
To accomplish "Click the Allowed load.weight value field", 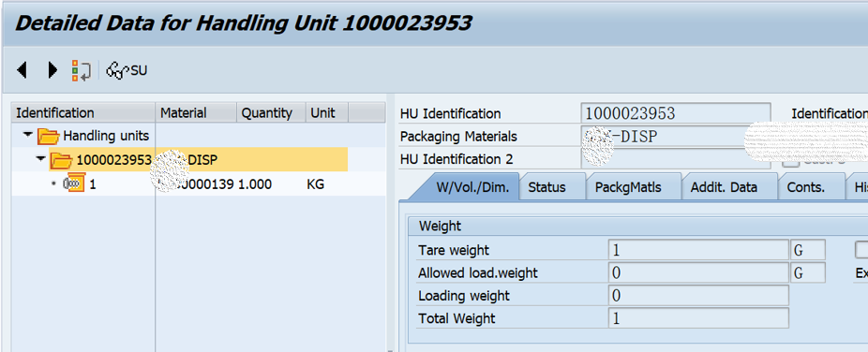I will (698, 272).
